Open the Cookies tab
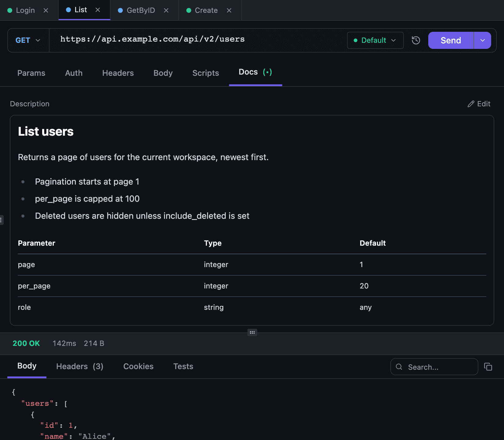The image size is (504, 440). (x=138, y=366)
